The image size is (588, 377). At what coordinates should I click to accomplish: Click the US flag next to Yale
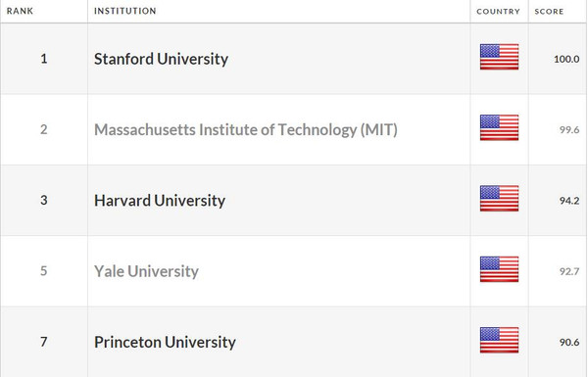499,269
